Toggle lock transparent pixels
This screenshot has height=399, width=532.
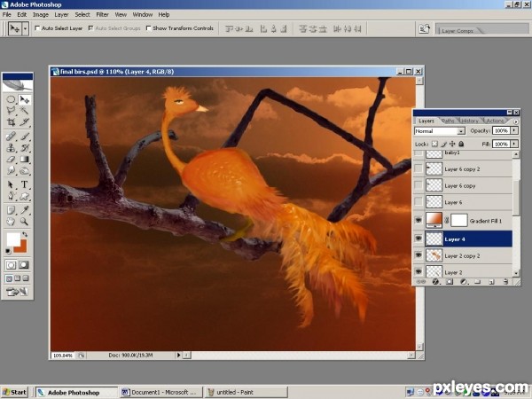(x=434, y=144)
